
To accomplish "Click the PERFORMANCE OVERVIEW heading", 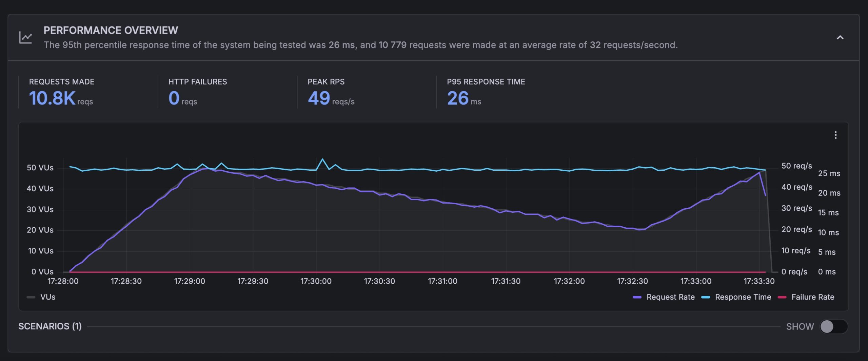I will 111,30.
